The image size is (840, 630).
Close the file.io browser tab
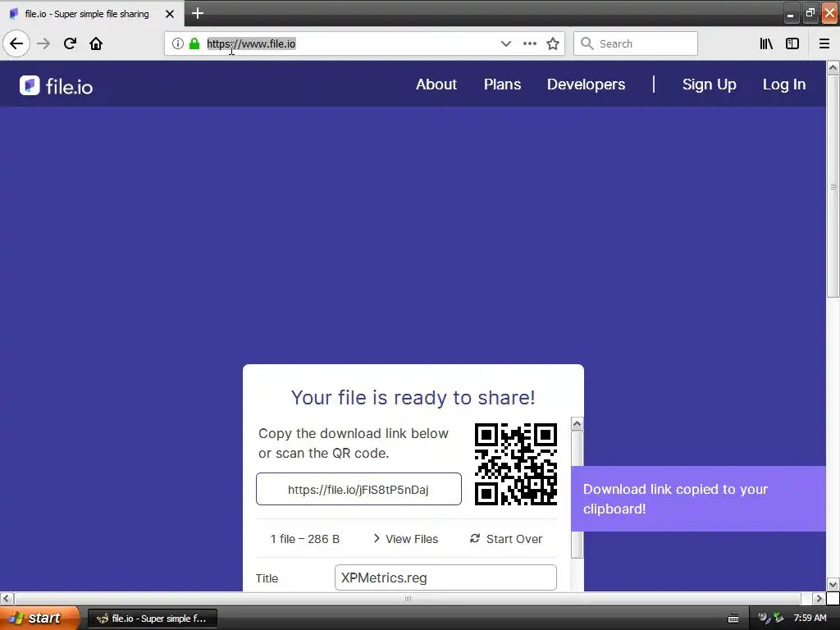tap(170, 14)
